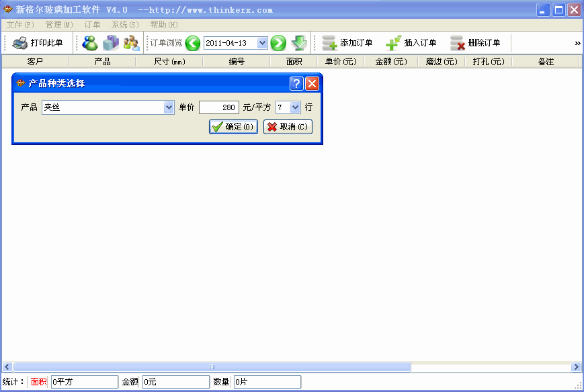584x392 pixels.
Task: Open the 管理(M) menu
Action: pos(59,25)
